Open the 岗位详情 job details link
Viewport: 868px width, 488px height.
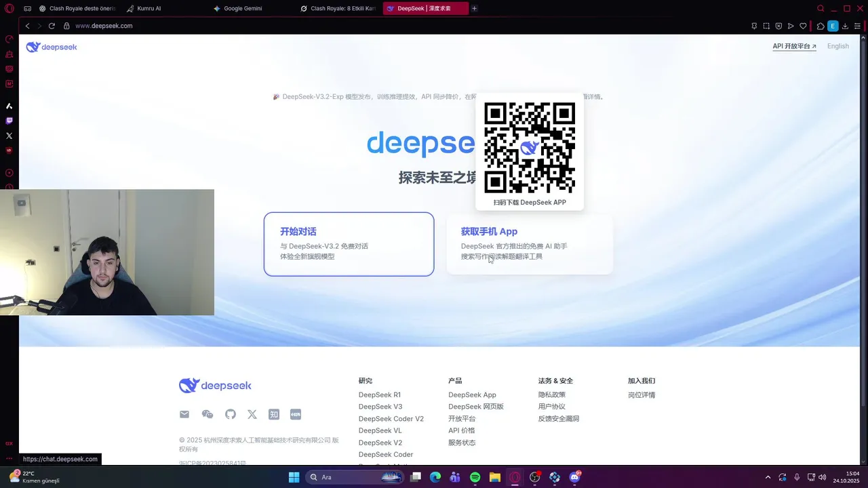pyautogui.click(x=642, y=394)
